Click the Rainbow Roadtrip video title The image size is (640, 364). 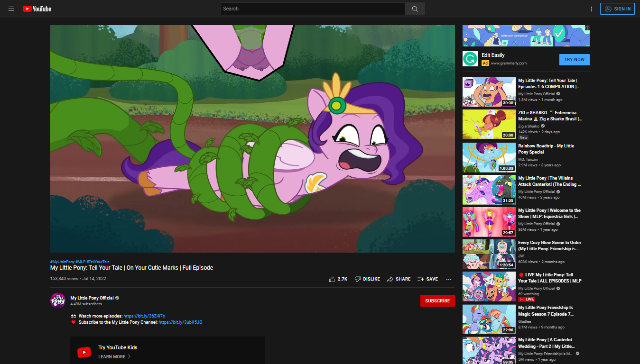coord(546,149)
